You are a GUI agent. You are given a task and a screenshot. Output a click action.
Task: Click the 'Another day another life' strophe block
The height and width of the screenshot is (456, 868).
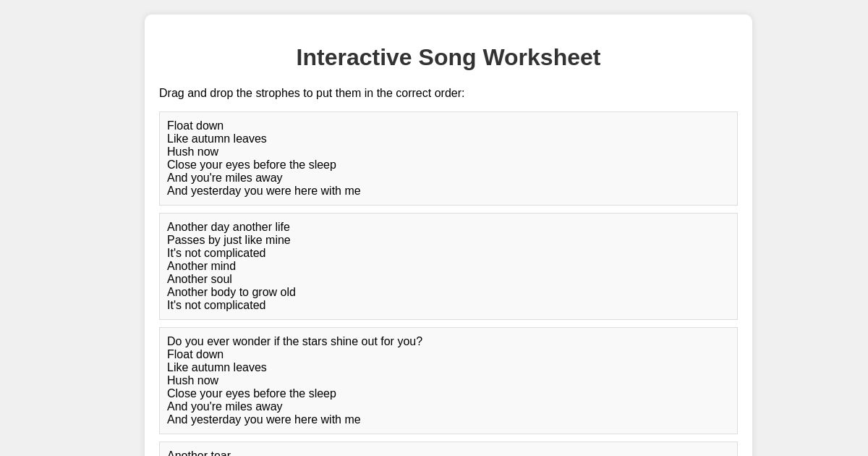click(x=448, y=266)
